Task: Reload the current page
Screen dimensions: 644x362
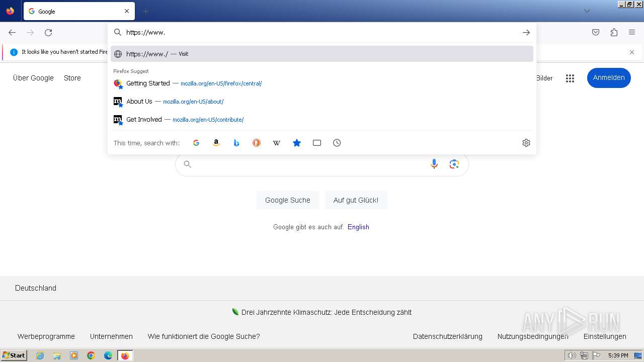Action: [48, 33]
